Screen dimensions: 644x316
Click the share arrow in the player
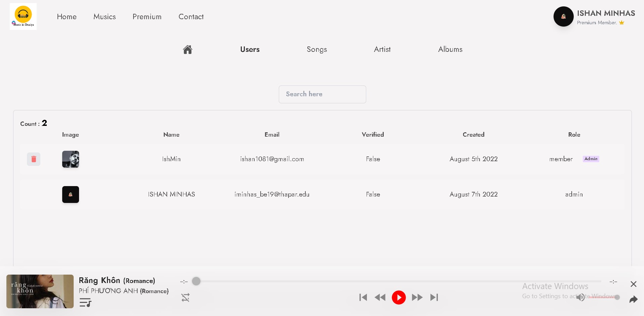(634, 299)
